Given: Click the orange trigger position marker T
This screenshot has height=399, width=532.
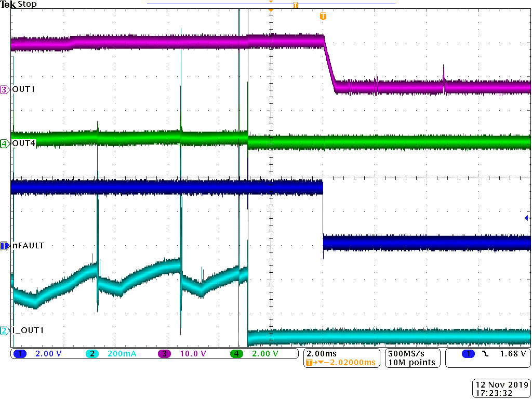Looking at the screenshot, I should (323, 16).
